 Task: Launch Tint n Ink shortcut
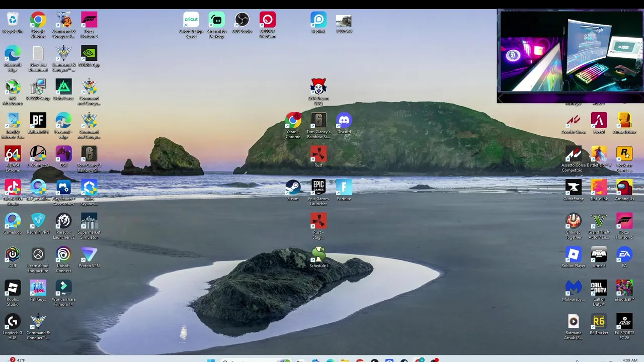599,190
